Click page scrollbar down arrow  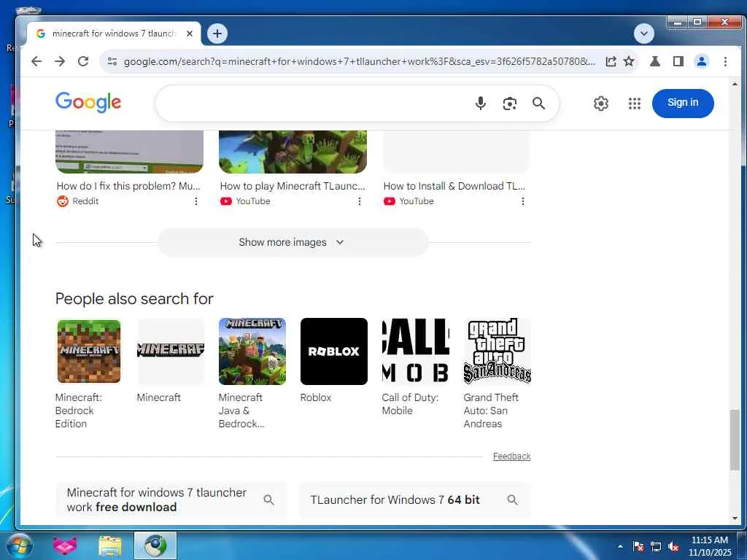click(x=735, y=518)
